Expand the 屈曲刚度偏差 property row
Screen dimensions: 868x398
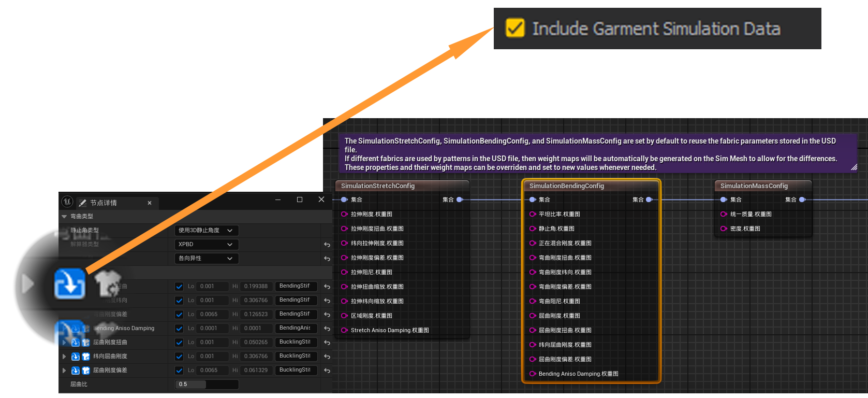click(x=64, y=371)
